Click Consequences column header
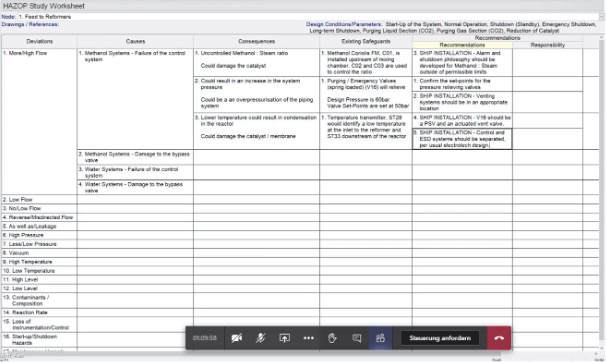The width and height of the screenshot is (606, 362). tap(257, 41)
